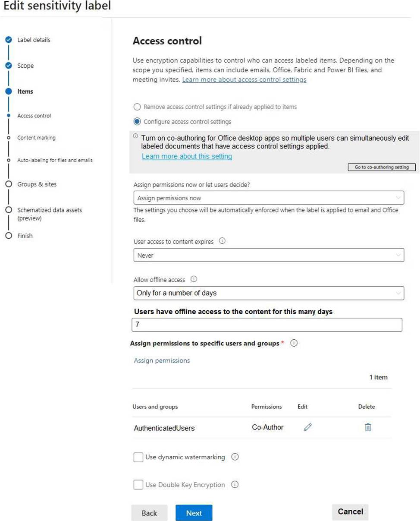This screenshot has width=420, height=521.
Task: Expand the User access to content expires dropdown
Action: (x=269, y=255)
